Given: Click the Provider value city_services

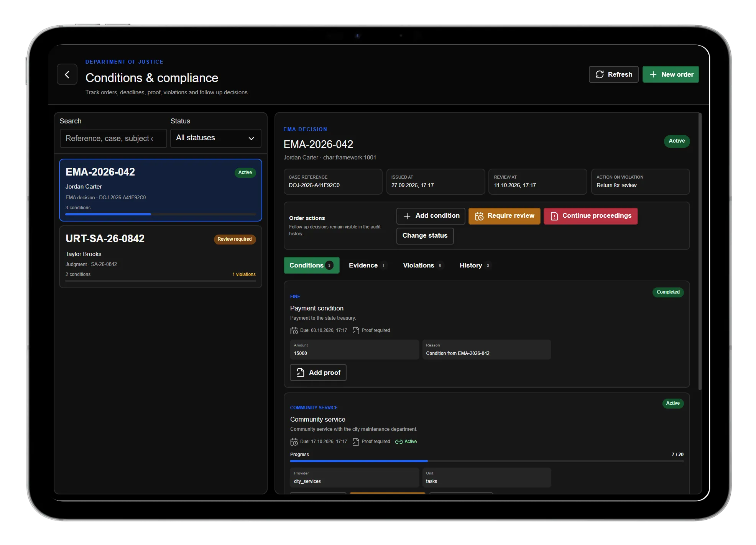Looking at the screenshot, I should pos(307,481).
